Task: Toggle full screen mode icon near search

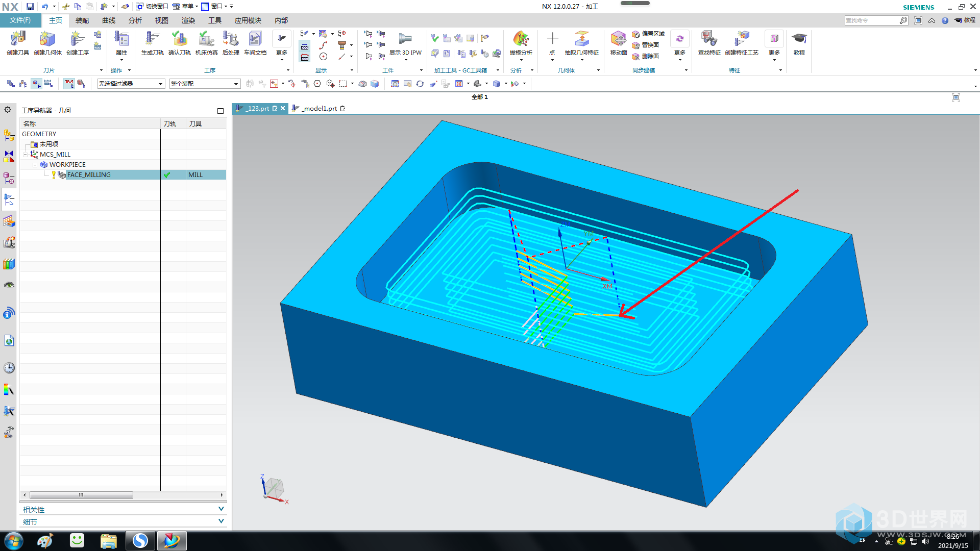Action: coord(918,20)
